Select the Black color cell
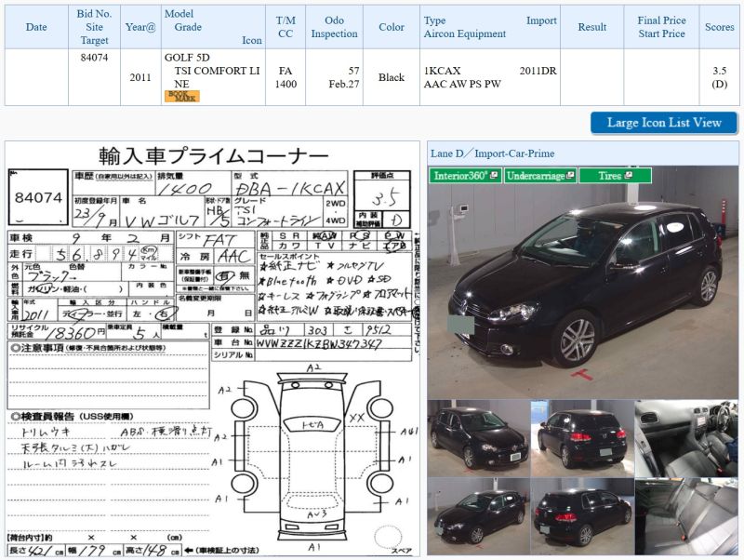 point(392,77)
